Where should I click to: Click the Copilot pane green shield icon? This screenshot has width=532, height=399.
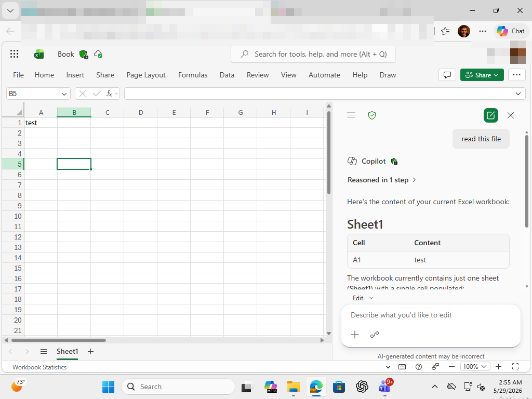tap(372, 115)
